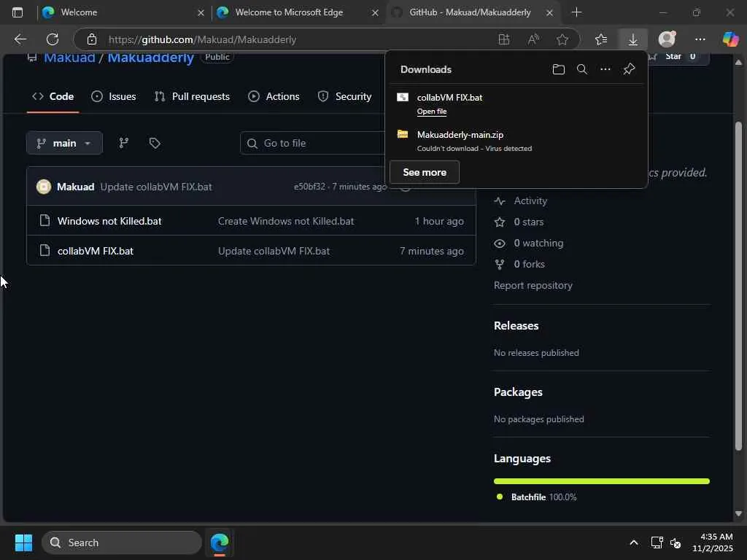Add this page to favorites star
The width and height of the screenshot is (747, 560).
562,39
